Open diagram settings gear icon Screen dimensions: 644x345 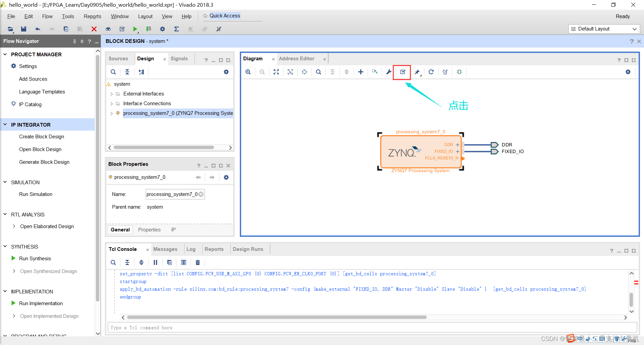click(628, 72)
